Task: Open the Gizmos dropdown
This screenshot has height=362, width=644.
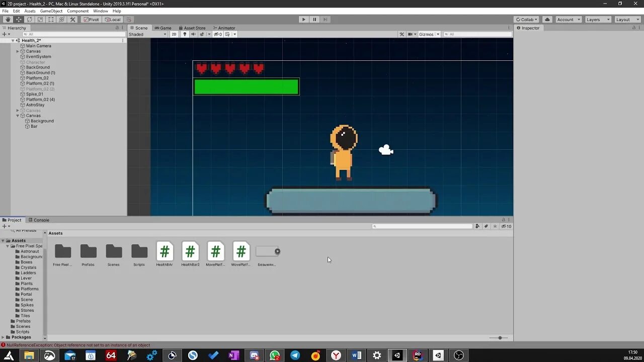Action: pyautogui.click(x=429, y=34)
